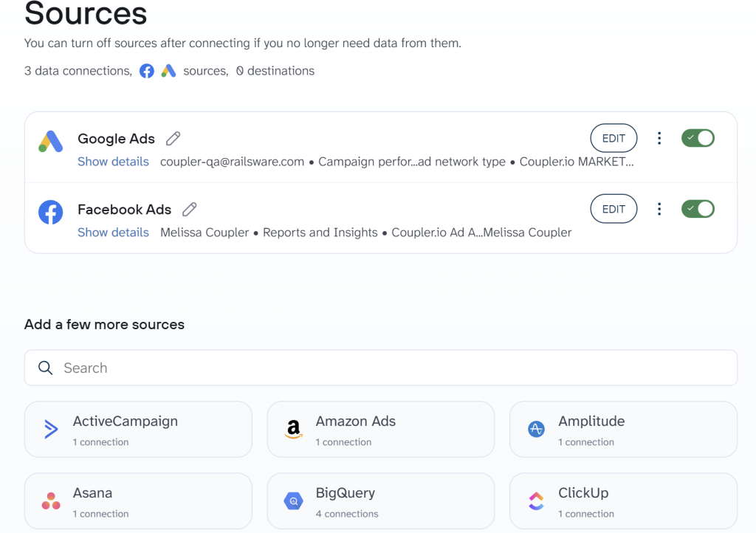Click the pencil icon to rename Google Ads
This screenshot has height=533, width=756.
tap(173, 138)
